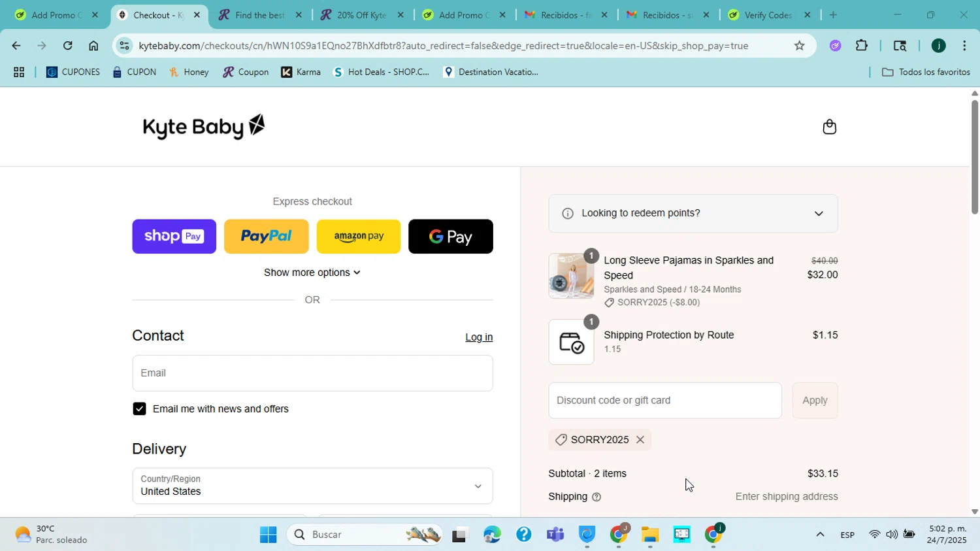The image size is (980, 551).
Task: Open the Hot Deals - SHOP.C... bookmark
Action: pyautogui.click(x=382, y=73)
